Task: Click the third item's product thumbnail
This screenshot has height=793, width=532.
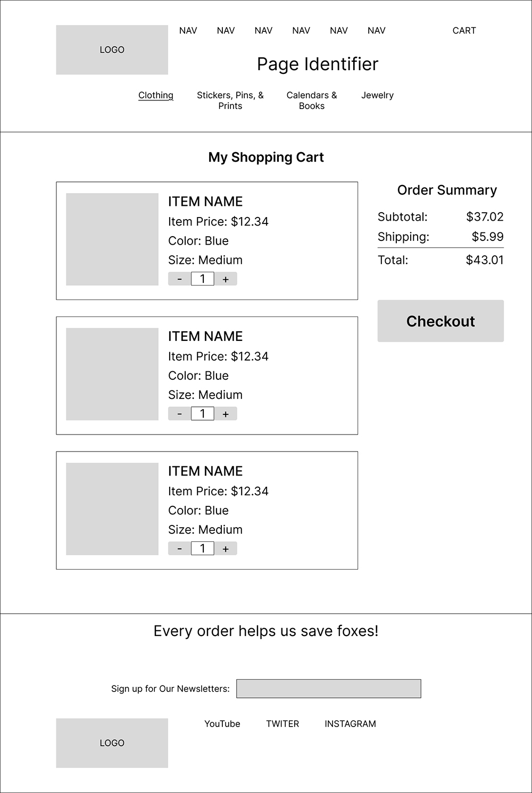Action: pos(111,508)
